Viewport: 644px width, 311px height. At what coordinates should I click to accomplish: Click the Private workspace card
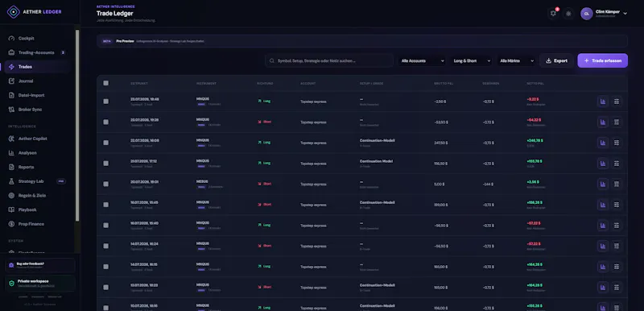(39, 284)
